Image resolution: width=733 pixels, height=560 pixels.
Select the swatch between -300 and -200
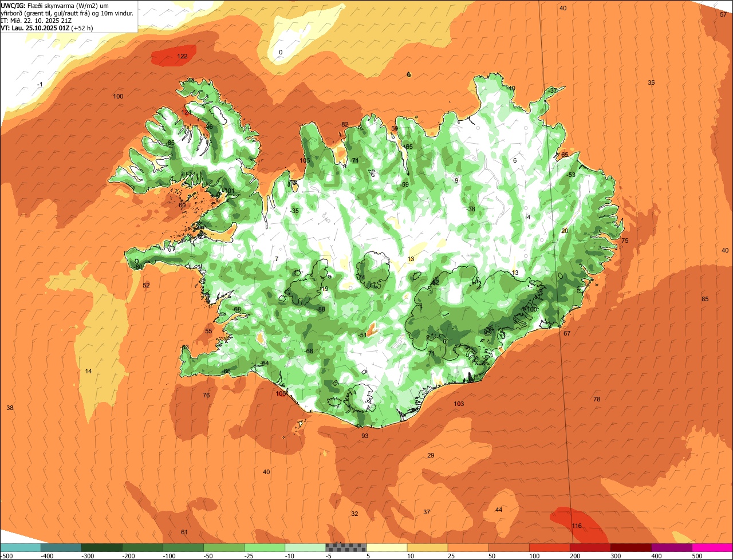click(102, 547)
